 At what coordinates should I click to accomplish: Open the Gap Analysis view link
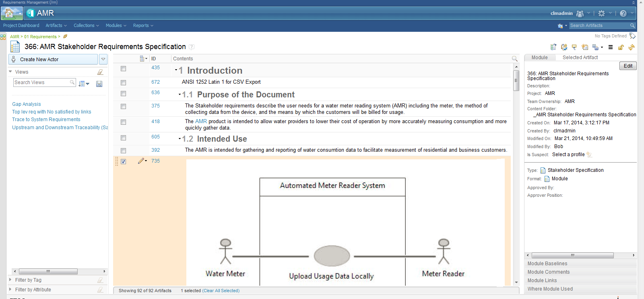point(27,104)
